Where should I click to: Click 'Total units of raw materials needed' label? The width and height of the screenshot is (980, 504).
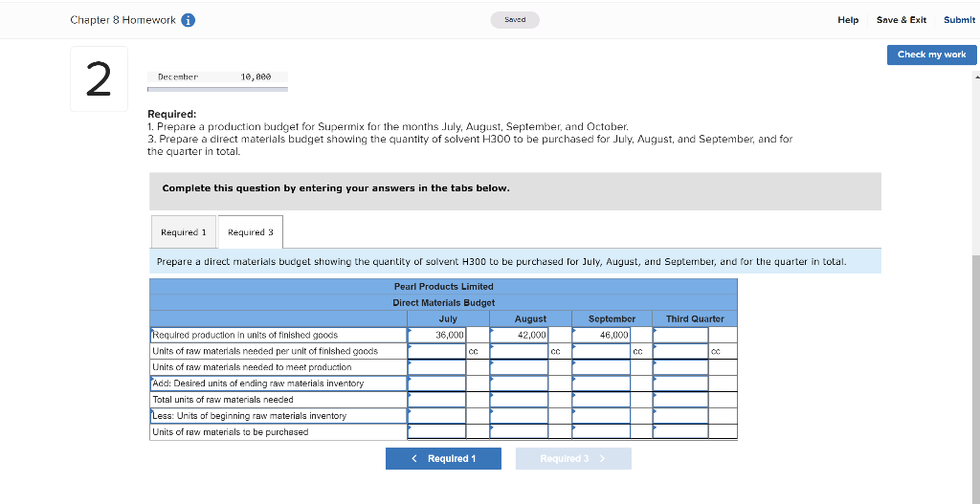pos(222,400)
